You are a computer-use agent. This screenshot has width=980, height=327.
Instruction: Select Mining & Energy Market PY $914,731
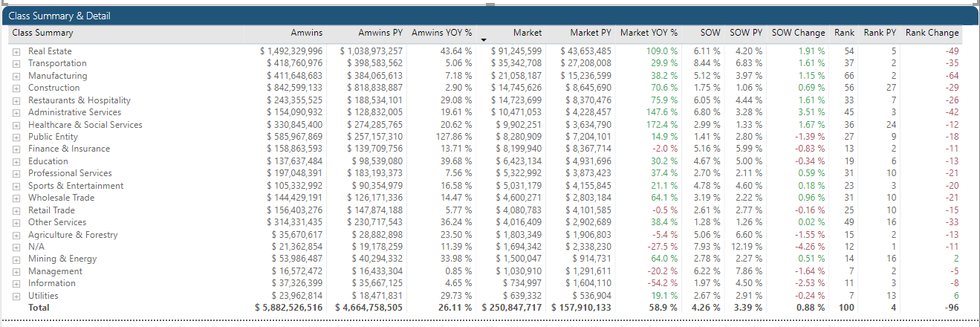[x=590, y=259]
